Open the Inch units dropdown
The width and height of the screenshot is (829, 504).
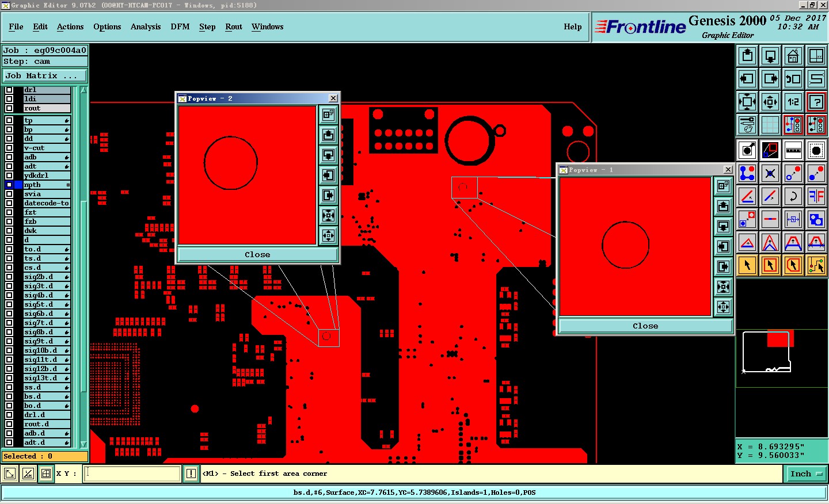[806, 474]
